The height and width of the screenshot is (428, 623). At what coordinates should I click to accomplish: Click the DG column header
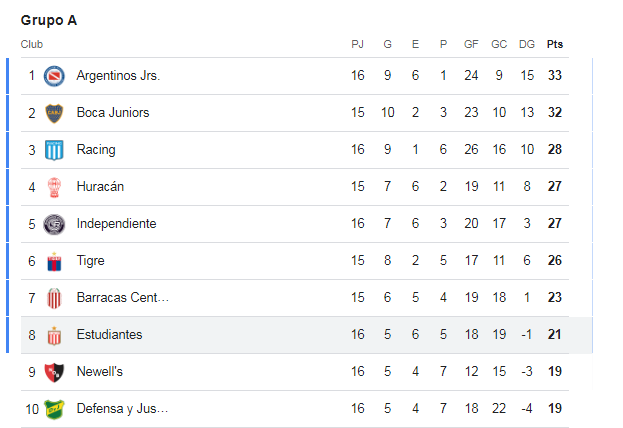[x=527, y=44]
